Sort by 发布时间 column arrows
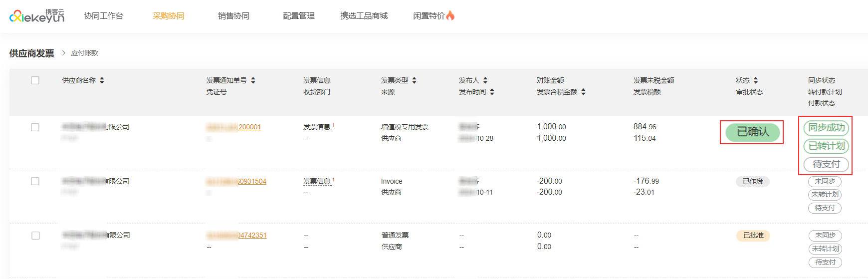Screen dimensions: 868x279 tap(492, 92)
